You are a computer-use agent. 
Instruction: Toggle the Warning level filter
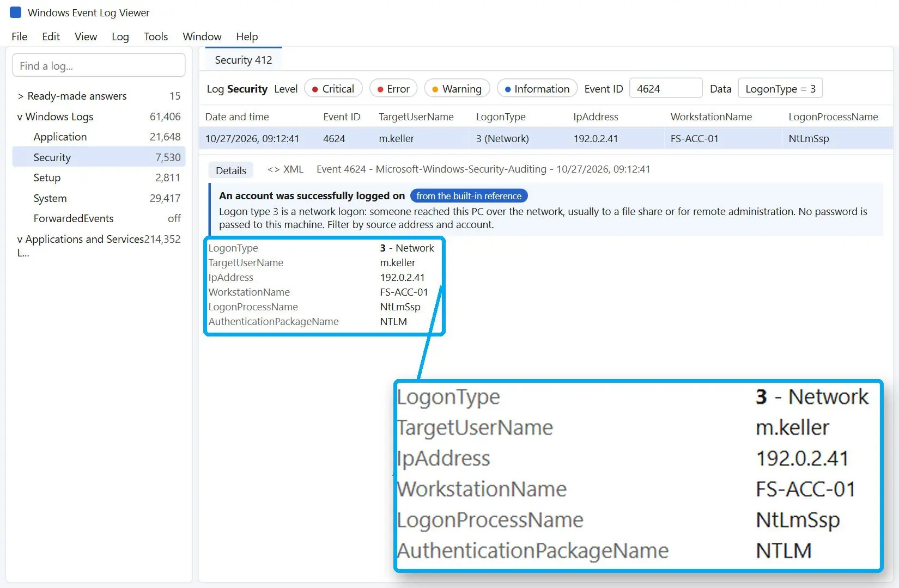pyautogui.click(x=457, y=89)
